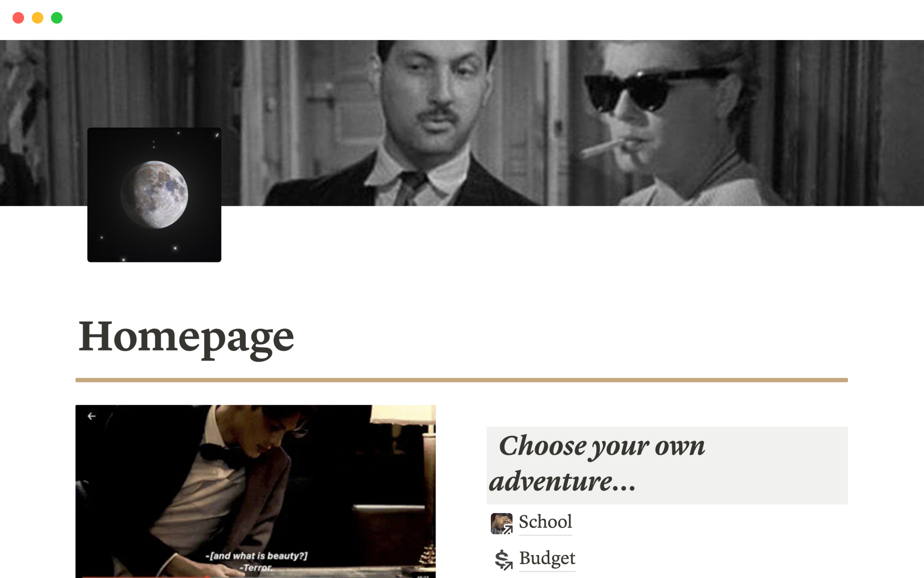Screen dimensions: 924x578
Task: Click the Homepage title text
Action: 186,337
